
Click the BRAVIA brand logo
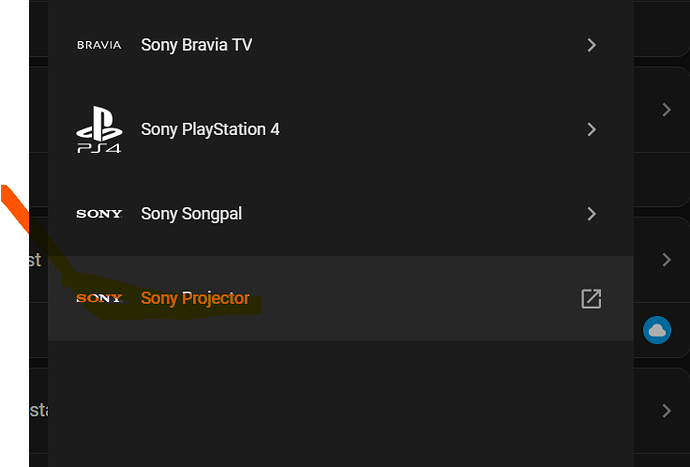tap(99, 45)
